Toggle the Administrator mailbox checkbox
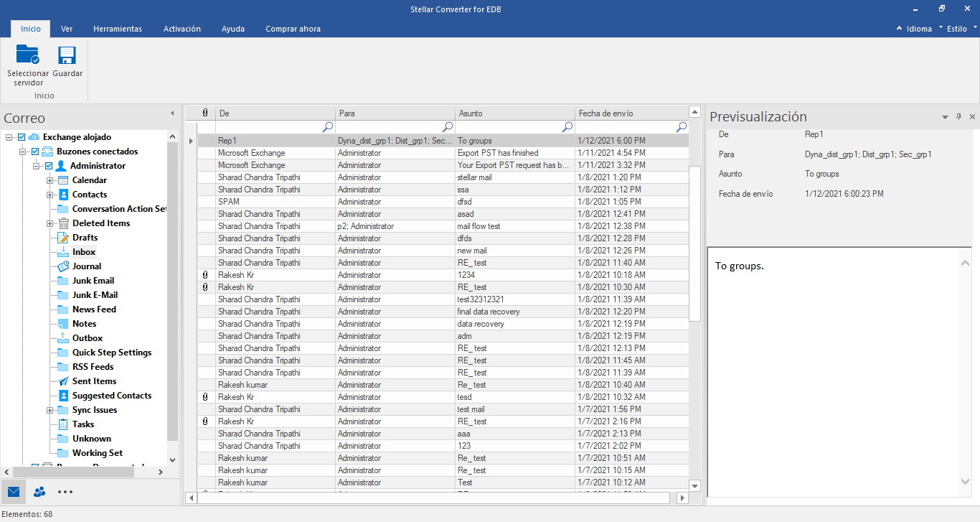 (49, 166)
